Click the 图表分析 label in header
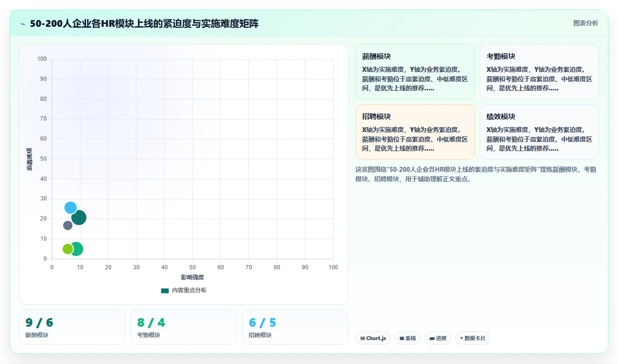The width and height of the screenshot is (618, 364). (585, 23)
